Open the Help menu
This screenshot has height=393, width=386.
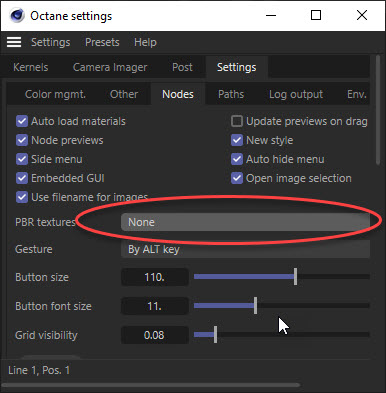(x=145, y=42)
